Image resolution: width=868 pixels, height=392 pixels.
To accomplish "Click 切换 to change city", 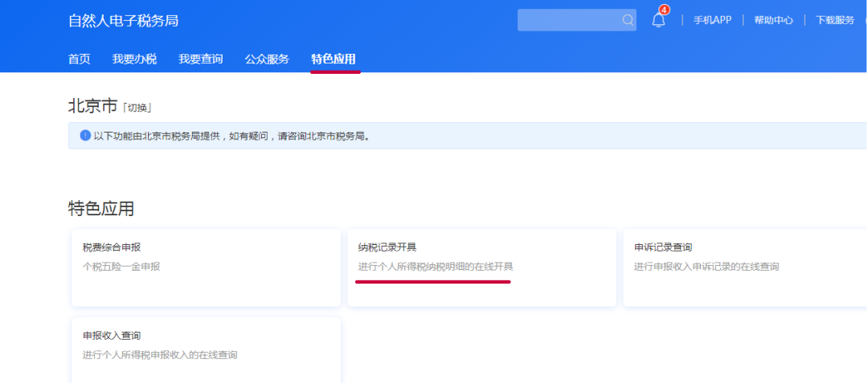I will (137, 108).
